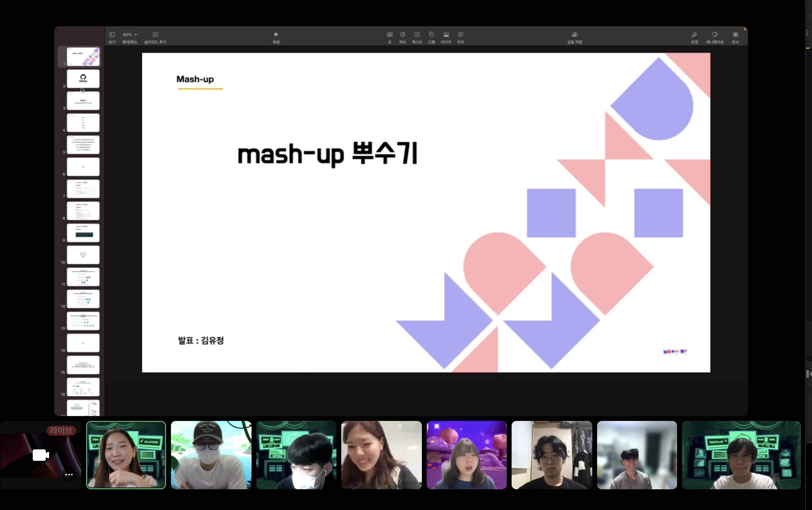The image size is (812, 510).
Task: Select slide 2 GitHub thumbnail
Action: point(83,78)
